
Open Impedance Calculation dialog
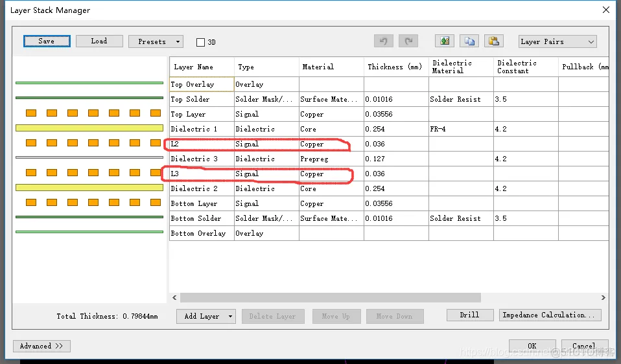point(550,315)
